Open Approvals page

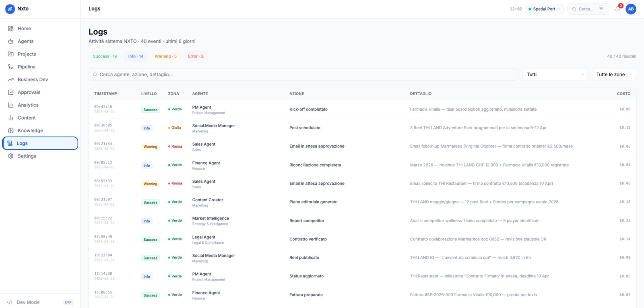[x=40, y=92]
